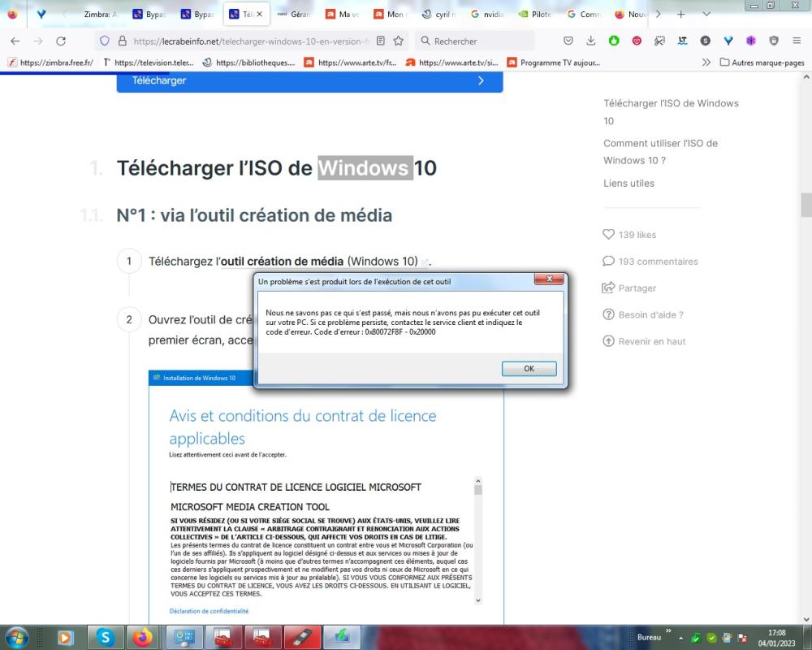812x650 pixels.
Task: Switch to the nvidia tab
Action: 486,15
